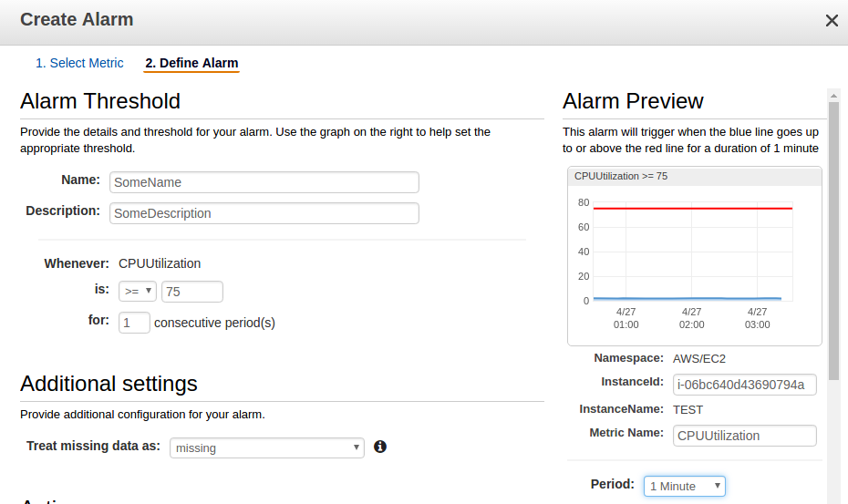Click the red threshold line in graph
The image size is (848, 504).
(x=693, y=209)
